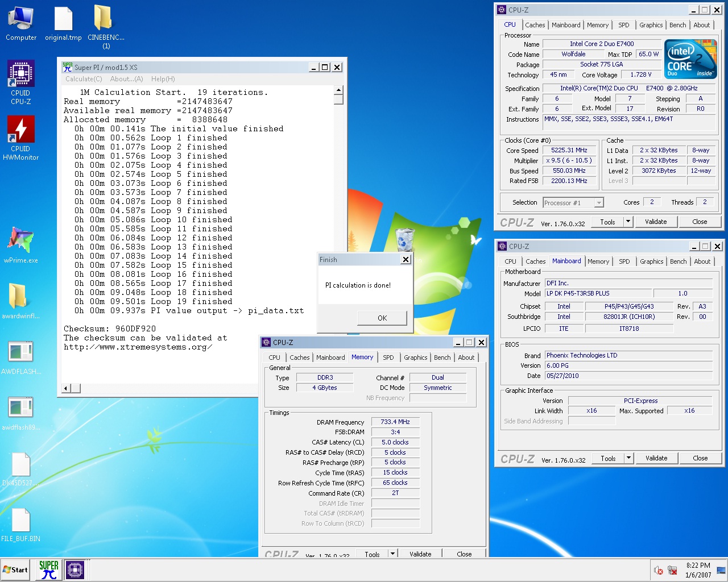Click Validate in the Memory CPU-Z window
The width and height of the screenshot is (728, 582).
(x=420, y=554)
